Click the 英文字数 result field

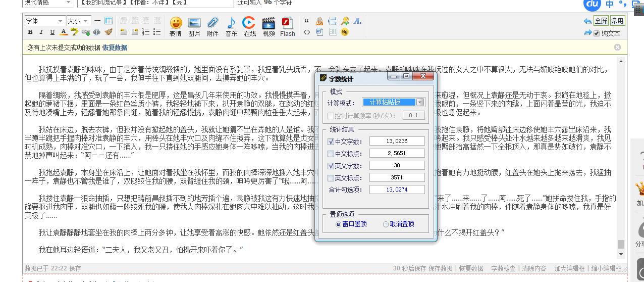click(397, 165)
